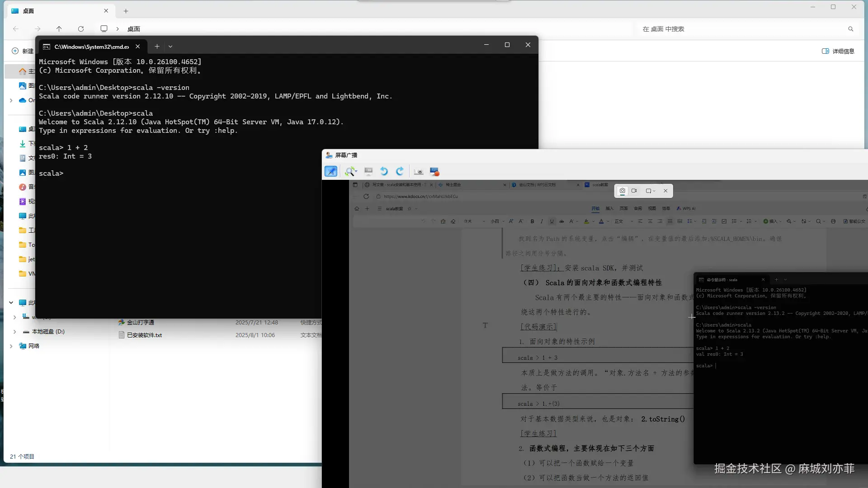Click the undo arrow in the screen broadcast toolbar
The image size is (868, 488).
[x=384, y=171]
